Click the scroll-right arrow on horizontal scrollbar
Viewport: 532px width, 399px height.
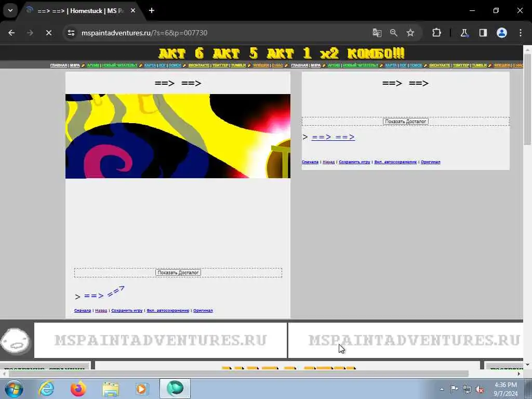pos(519,374)
